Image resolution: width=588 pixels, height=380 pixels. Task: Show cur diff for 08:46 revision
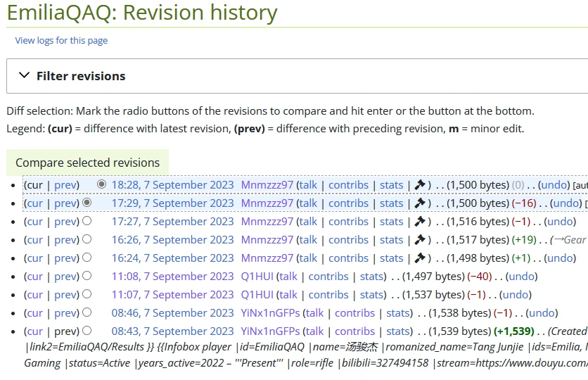[x=34, y=313]
